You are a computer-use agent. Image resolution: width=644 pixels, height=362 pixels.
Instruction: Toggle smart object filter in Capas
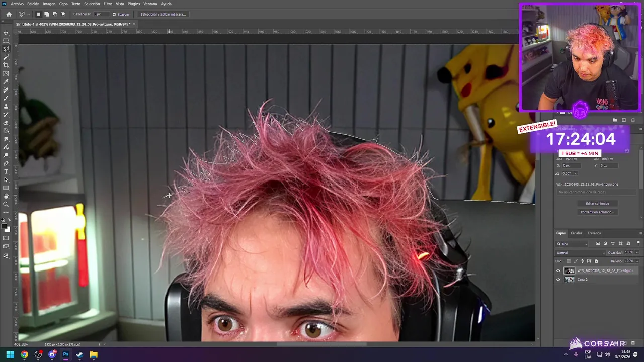pyautogui.click(x=627, y=244)
